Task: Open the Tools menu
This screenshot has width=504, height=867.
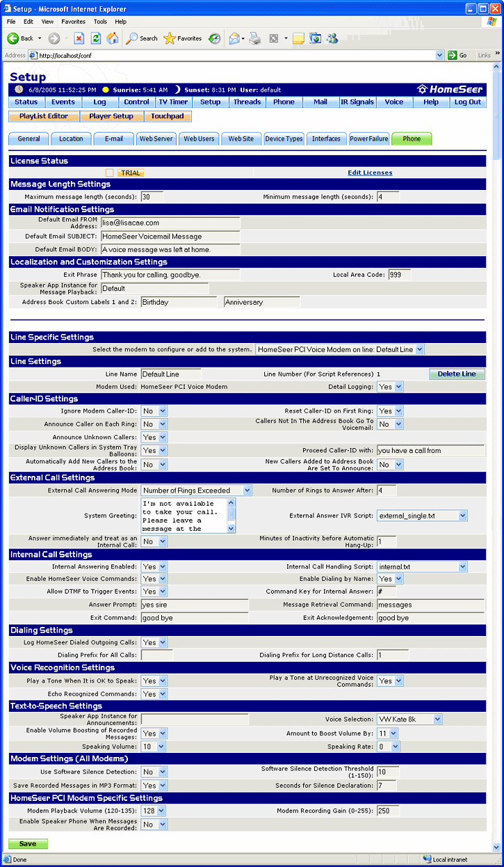Action: click(x=100, y=22)
